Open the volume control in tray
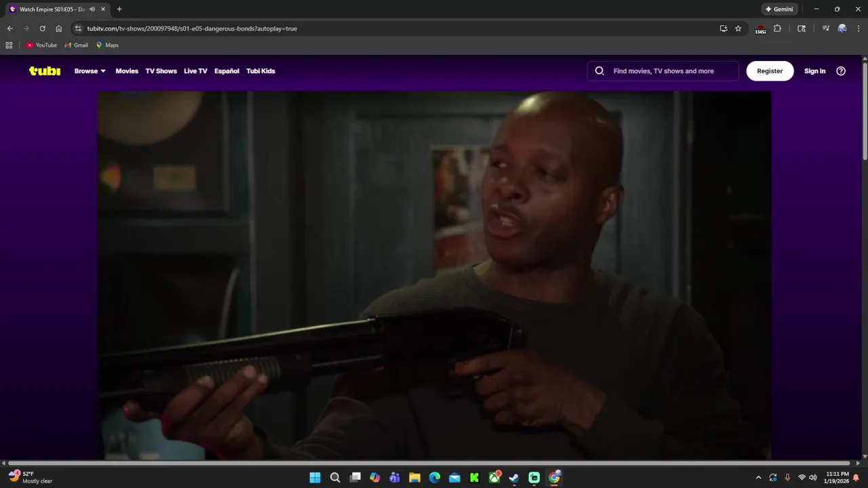Viewport: 868px width, 488px height. click(813, 478)
